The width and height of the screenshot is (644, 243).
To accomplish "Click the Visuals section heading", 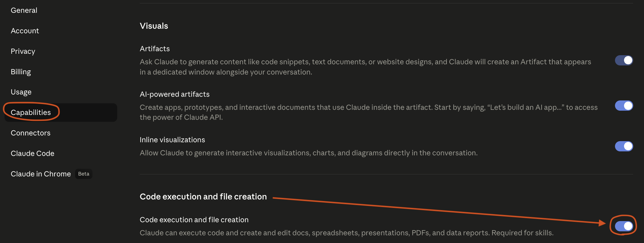I will point(154,26).
